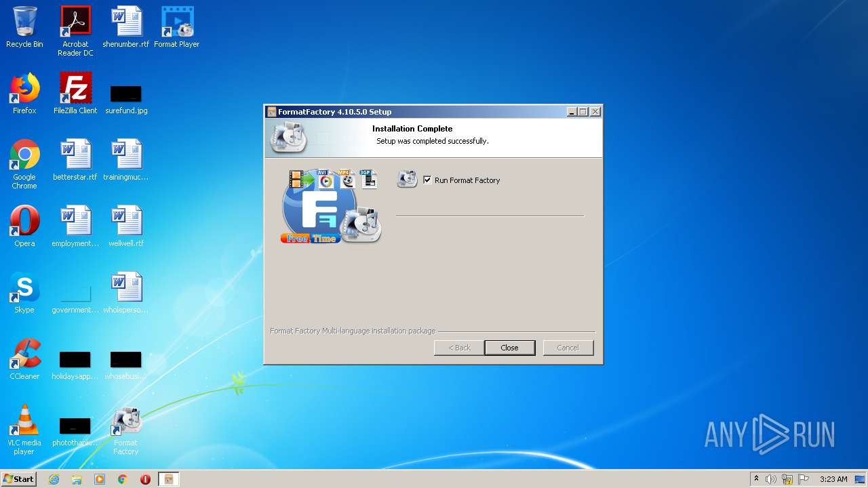Launch Skype desktop shortcut
Viewport: 868px width, 488px height.
pyautogui.click(x=24, y=293)
